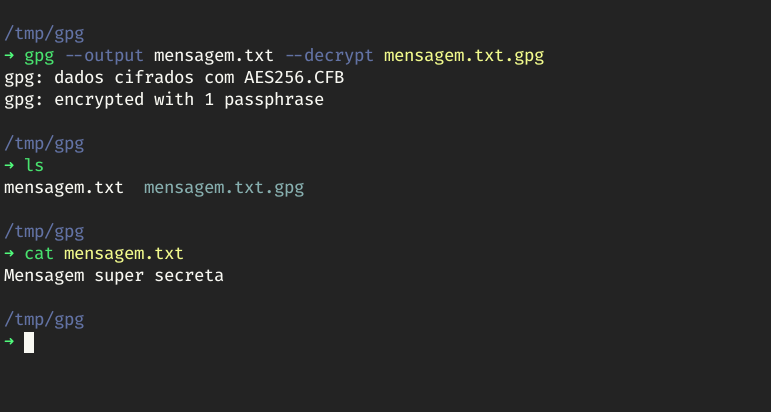
Task: Click mensagem.txt argument of the cat command
Action: [x=123, y=254]
